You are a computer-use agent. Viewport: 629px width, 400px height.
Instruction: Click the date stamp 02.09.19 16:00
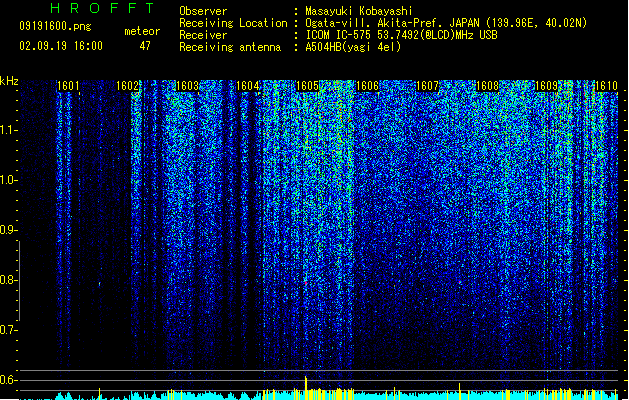[x=61, y=46]
